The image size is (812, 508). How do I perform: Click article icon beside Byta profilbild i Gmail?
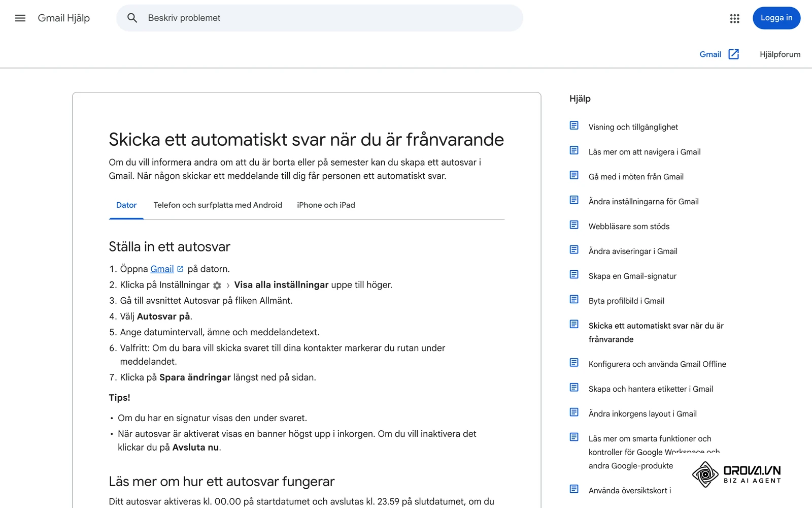pyautogui.click(x=574, y=300)
